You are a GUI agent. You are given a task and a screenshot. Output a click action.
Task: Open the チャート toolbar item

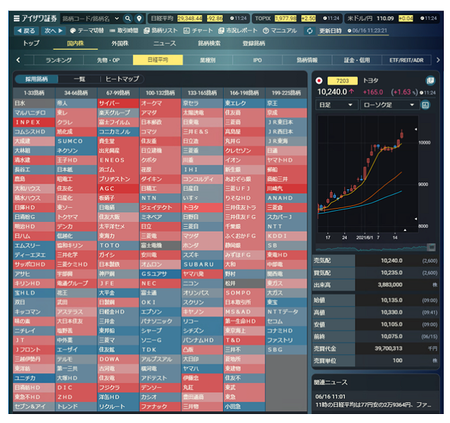(198, 31)
